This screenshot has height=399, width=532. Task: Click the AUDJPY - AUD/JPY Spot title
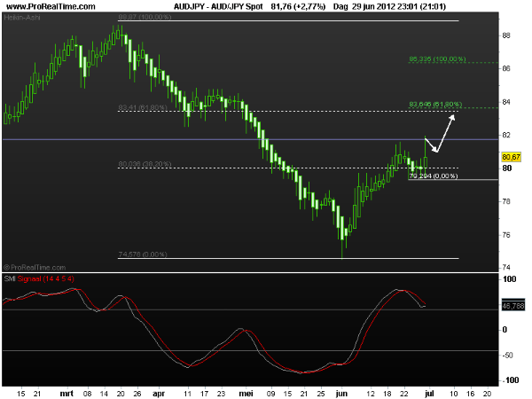click(218, 6)
